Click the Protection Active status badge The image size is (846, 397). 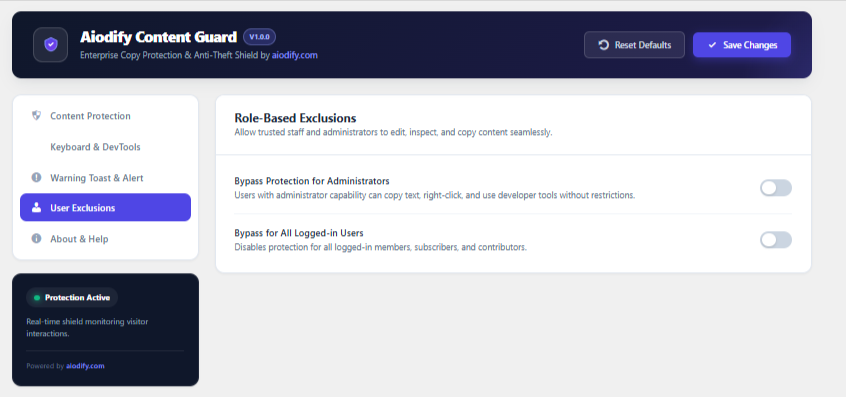[72, 298]
